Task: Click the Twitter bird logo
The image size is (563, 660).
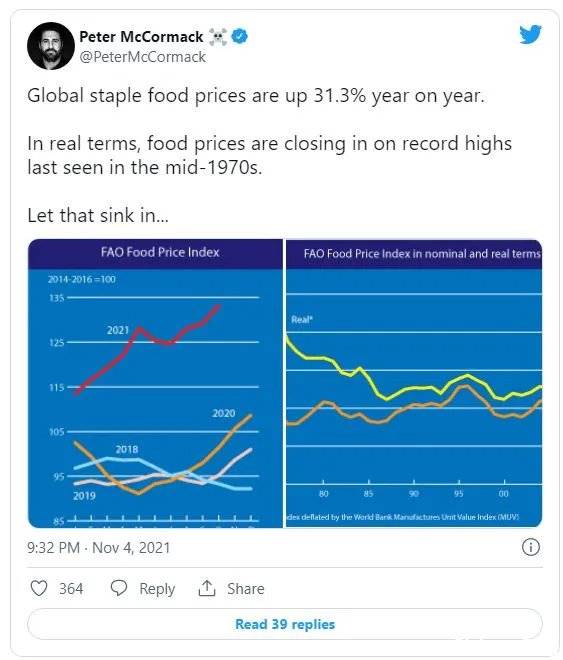Action: pos(530,35)
